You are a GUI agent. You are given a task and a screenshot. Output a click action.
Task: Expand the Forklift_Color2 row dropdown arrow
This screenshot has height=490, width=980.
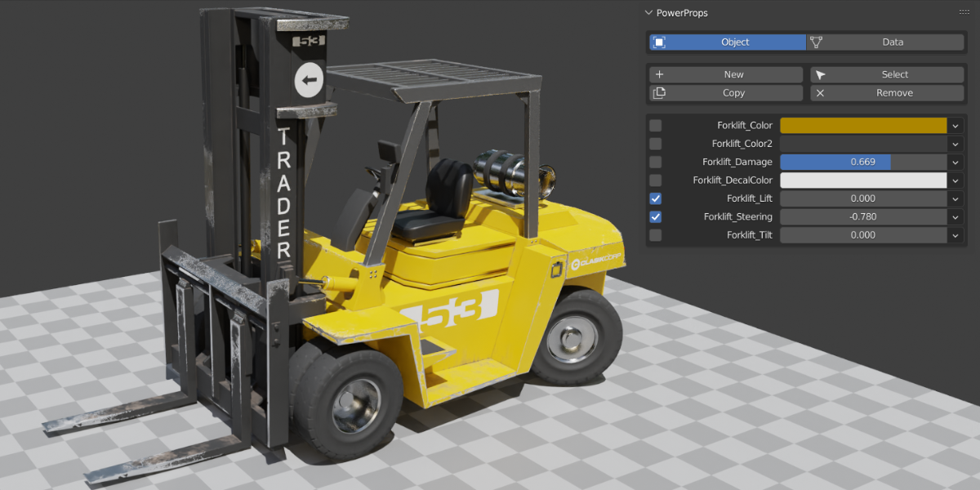[955, 144]
